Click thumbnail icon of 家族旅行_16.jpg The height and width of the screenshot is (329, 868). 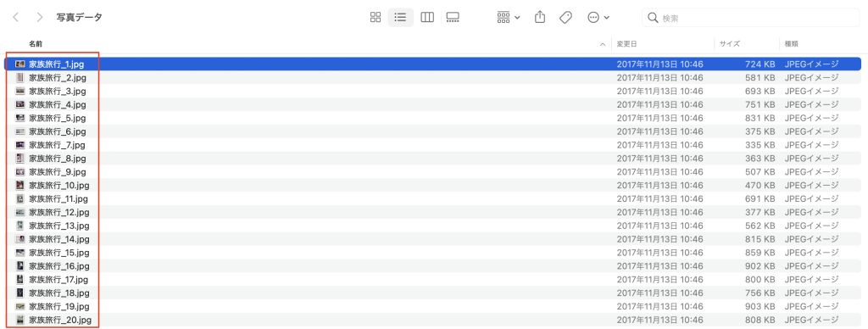tap(20, 266)
